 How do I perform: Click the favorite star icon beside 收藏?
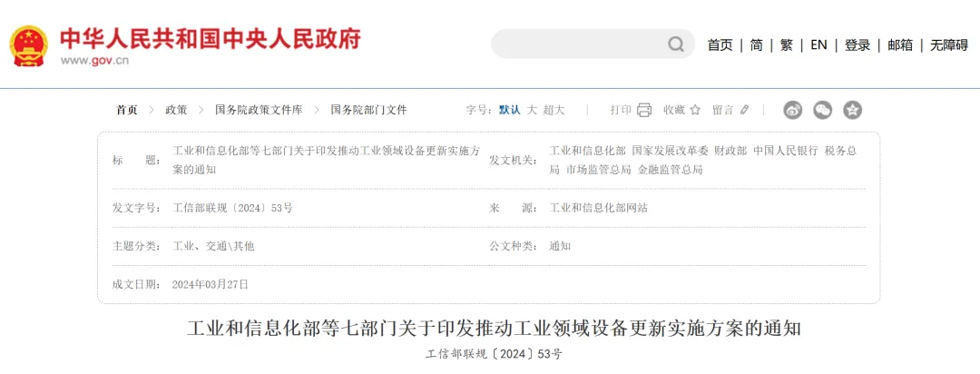[x=695, y=110]
